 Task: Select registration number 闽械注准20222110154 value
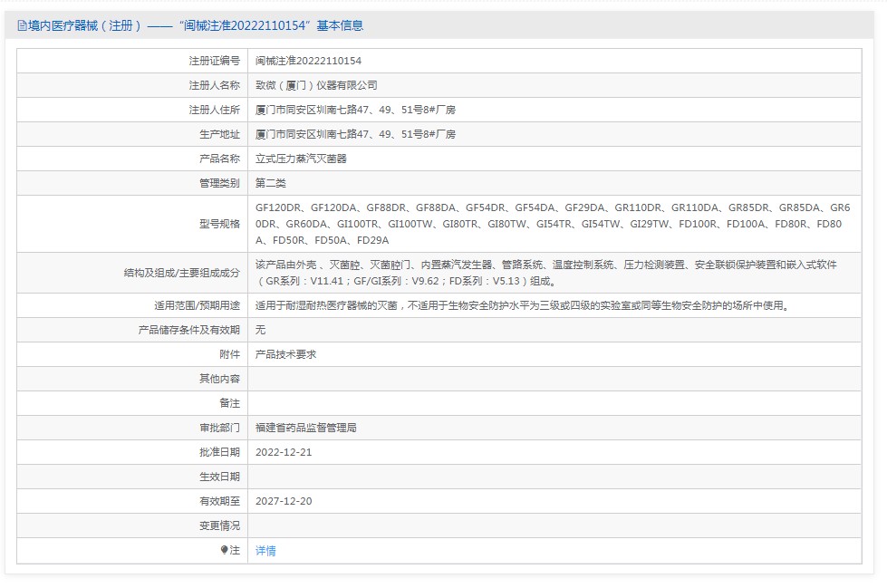pyautogui.click(x=308, y=61)
